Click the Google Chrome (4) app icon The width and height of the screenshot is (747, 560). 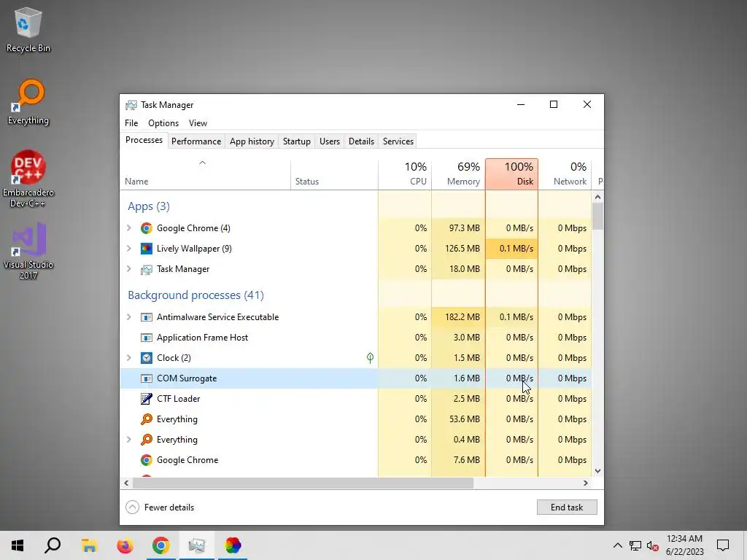coord(146,228)
